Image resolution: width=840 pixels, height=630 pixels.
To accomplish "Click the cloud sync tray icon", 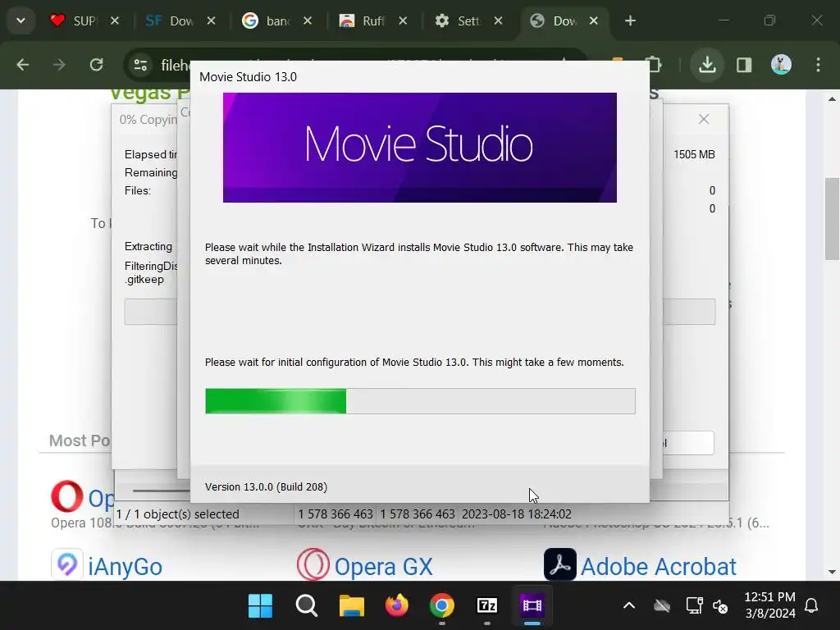I will pos(663,606).
